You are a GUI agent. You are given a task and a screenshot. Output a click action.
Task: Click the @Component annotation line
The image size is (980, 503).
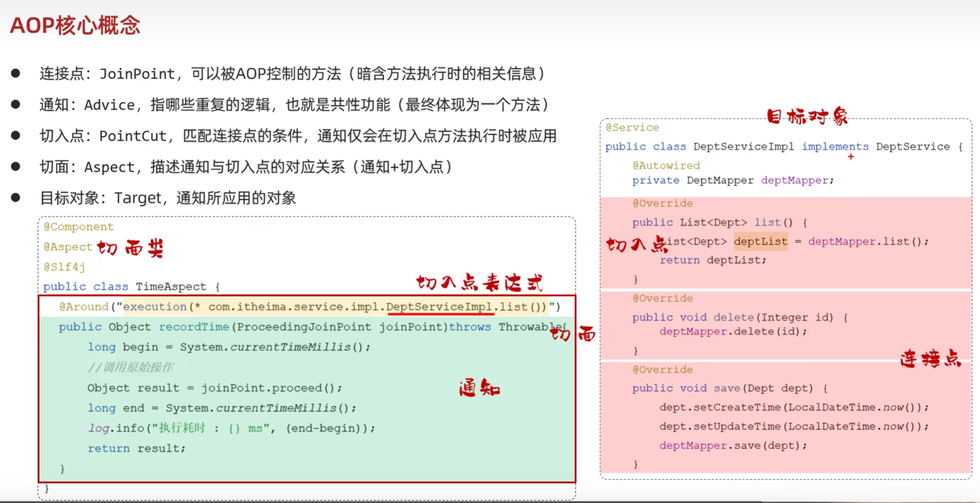[x=79, y=227]
